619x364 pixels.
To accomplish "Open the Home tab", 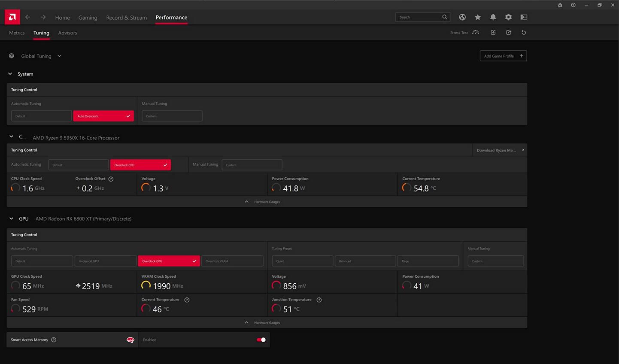I will click(62, 18).
